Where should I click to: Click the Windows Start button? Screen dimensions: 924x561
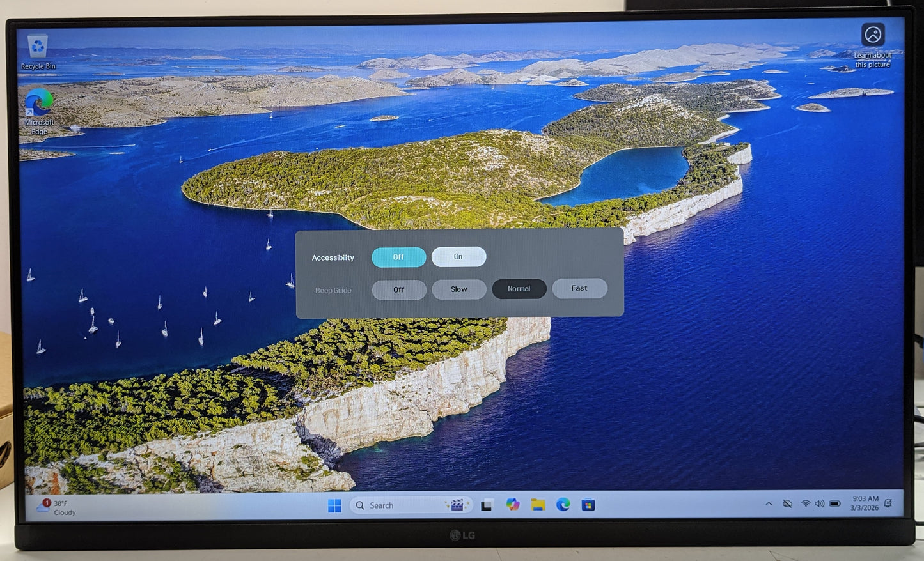point(334,505)
